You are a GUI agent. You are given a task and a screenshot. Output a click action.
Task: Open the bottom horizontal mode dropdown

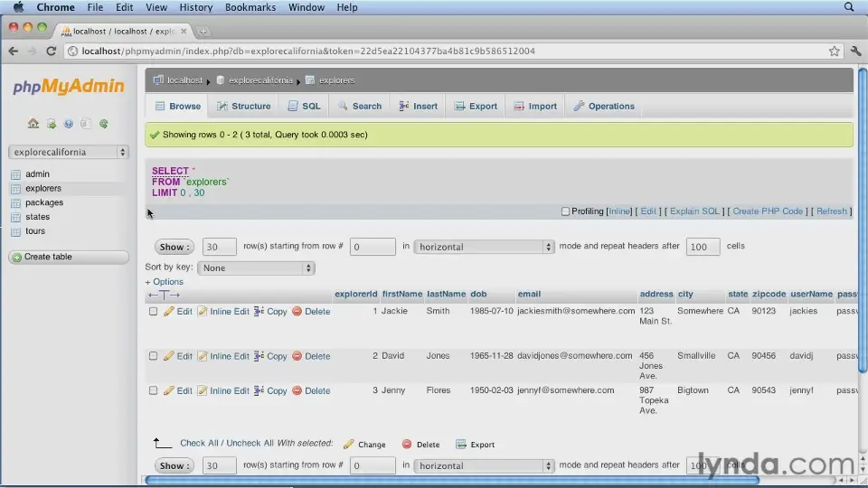484,466
